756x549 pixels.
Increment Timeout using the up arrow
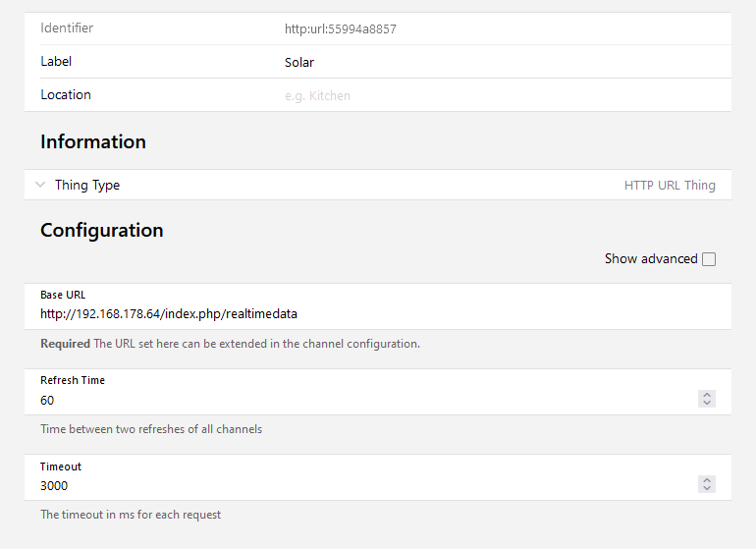(707, 480)
